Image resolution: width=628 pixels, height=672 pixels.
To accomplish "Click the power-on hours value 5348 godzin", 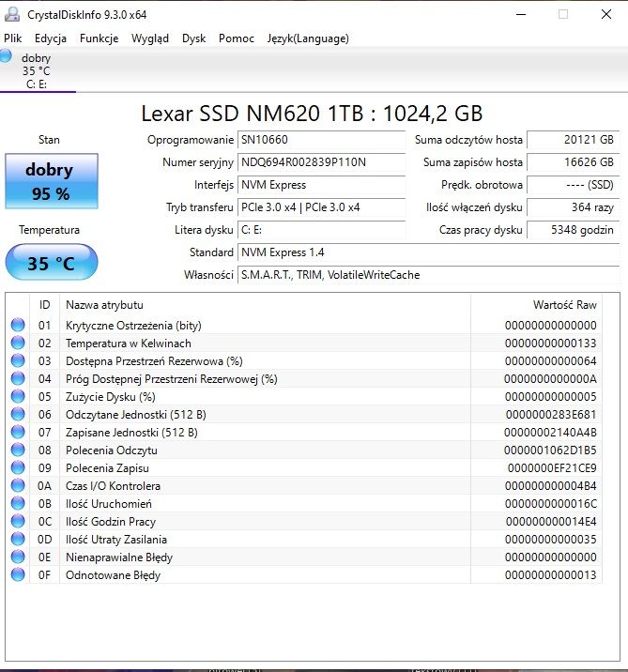I will pyautogui.click(x=574, y=230).
